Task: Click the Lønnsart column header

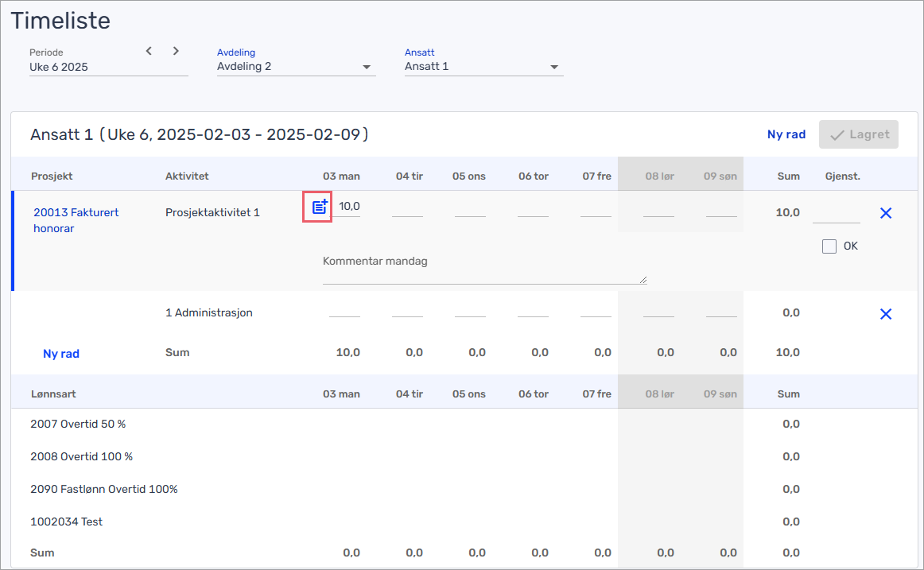Action: tap(53, 394)
